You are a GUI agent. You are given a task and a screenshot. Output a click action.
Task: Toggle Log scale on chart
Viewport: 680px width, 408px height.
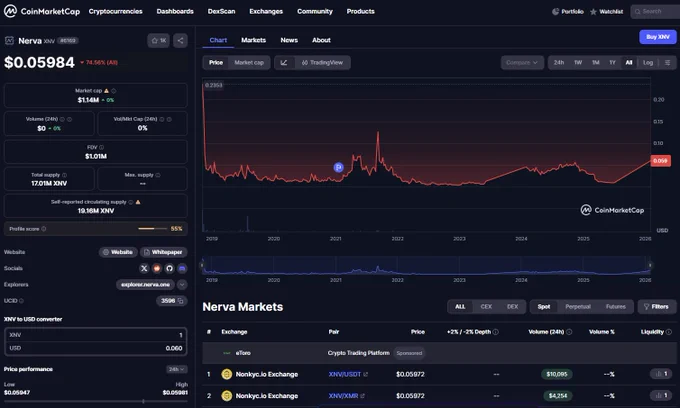click(x=647, y=62)
